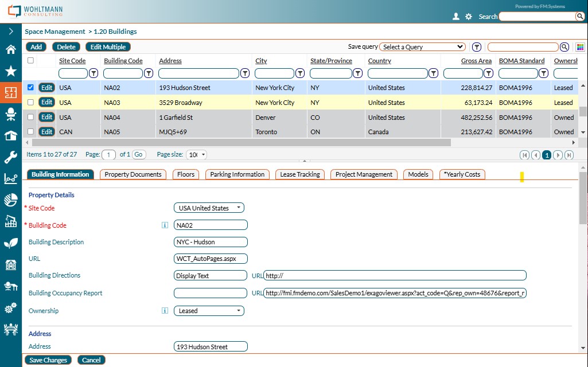Click the Site Code column filter icon

click(x=94, y=73)
